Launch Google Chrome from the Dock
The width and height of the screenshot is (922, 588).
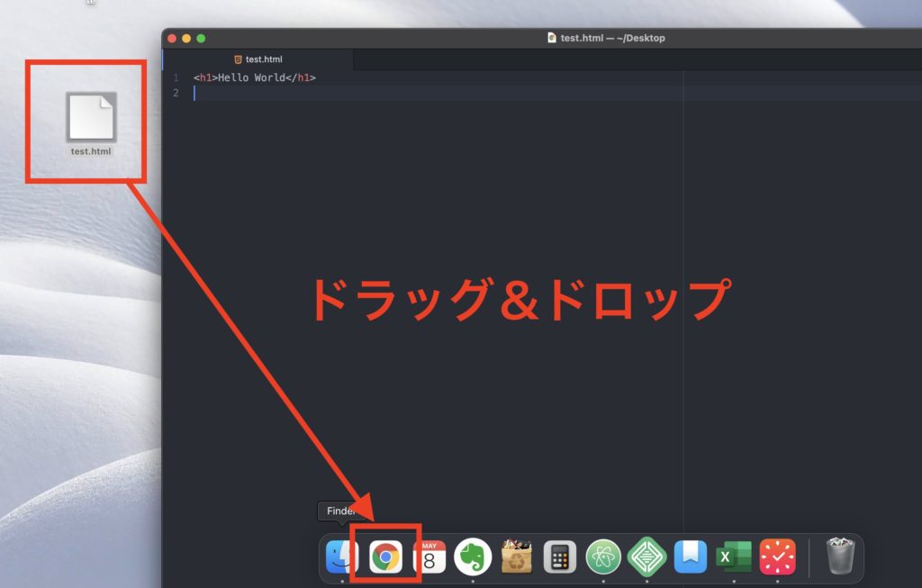[385, 556]
